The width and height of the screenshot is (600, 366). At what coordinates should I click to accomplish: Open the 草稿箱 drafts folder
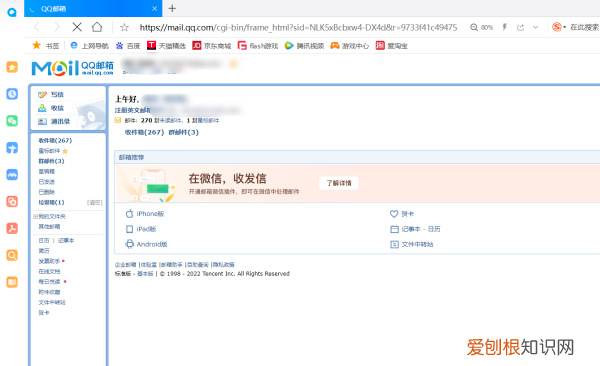tap(46, 172)
